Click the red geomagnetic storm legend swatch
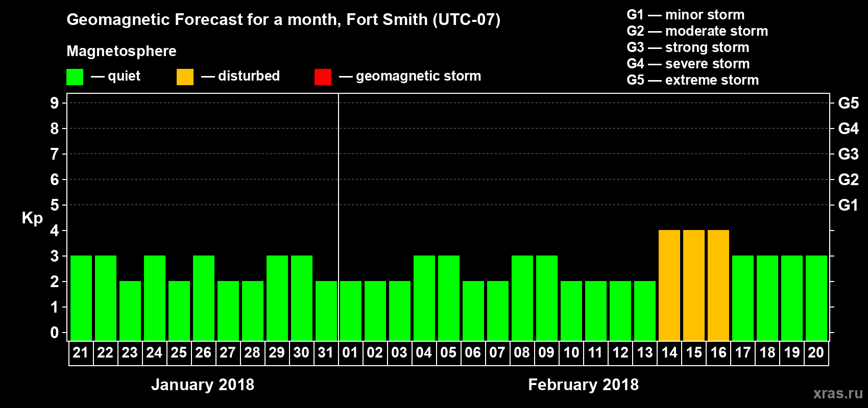The image size is (868, 408). click(323, 77)
